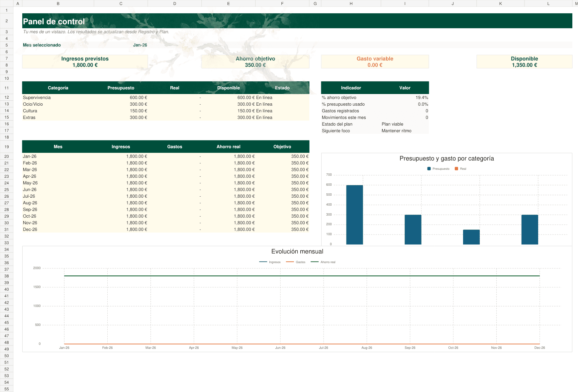Click Cultura budget 150.00 € cell
The image size is (578, 392).
point(121,111)
